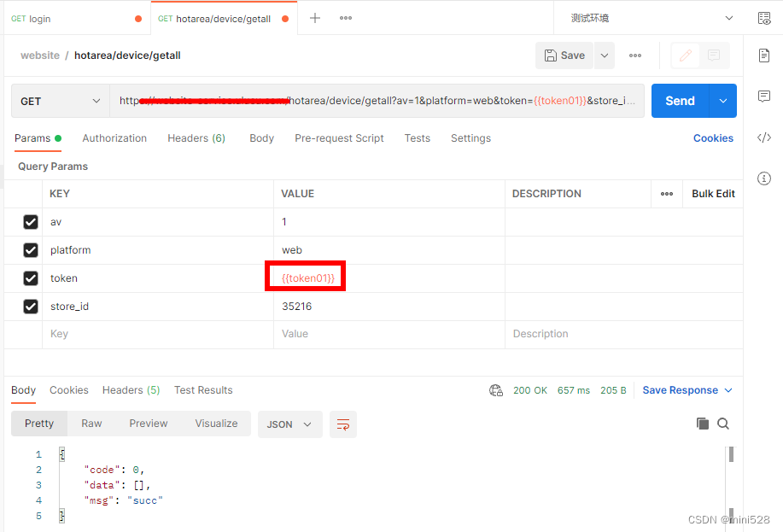This screenshot has height=532, width=783.
Task: Open the GET method dropdown
Action: coord(60,100)
